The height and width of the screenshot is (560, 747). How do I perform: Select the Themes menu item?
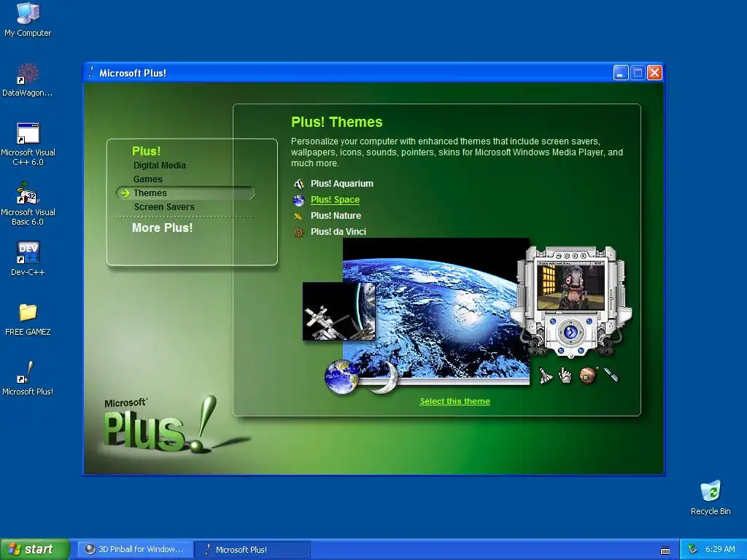coord(186,192)
